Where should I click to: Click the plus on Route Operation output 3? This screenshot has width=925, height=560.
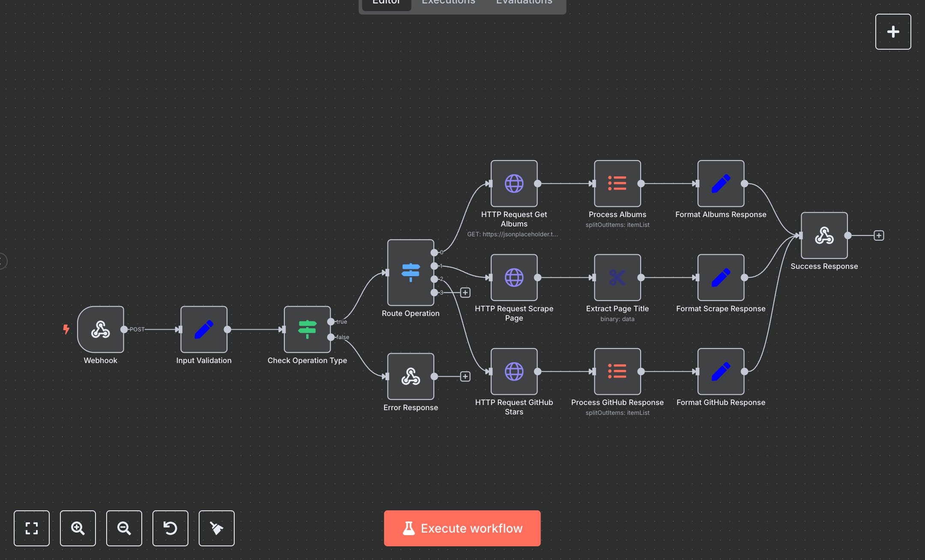point(465,292)
